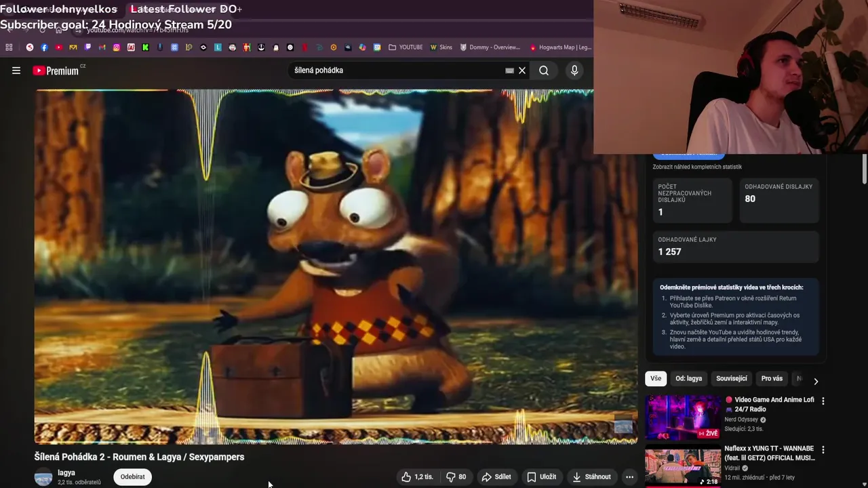Open the YouTube guide hamburger menu

click(x=16, y=70)
